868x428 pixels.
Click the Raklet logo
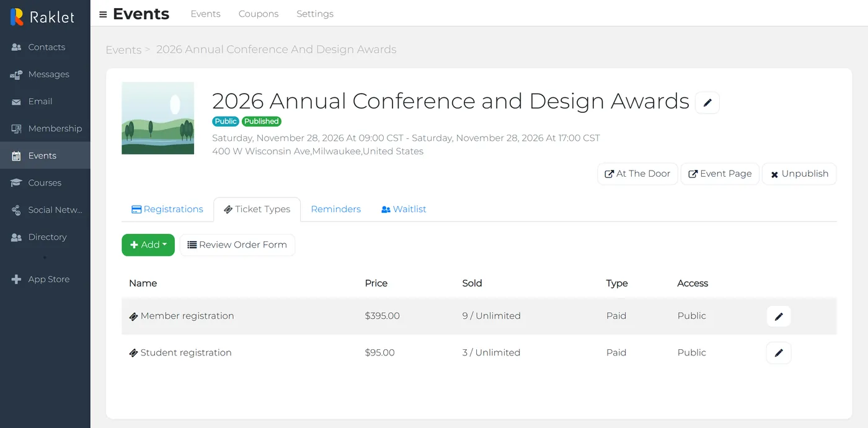coord(42,17)
